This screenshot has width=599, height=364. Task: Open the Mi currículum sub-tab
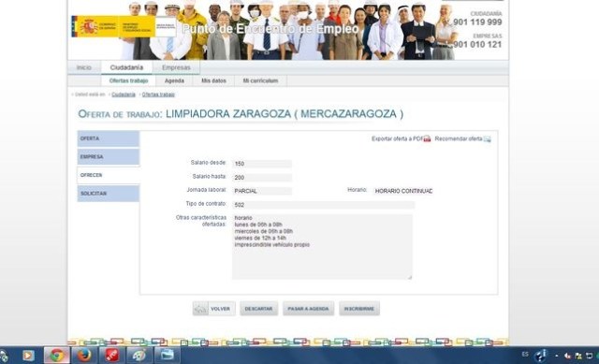[x=260, y=80]
